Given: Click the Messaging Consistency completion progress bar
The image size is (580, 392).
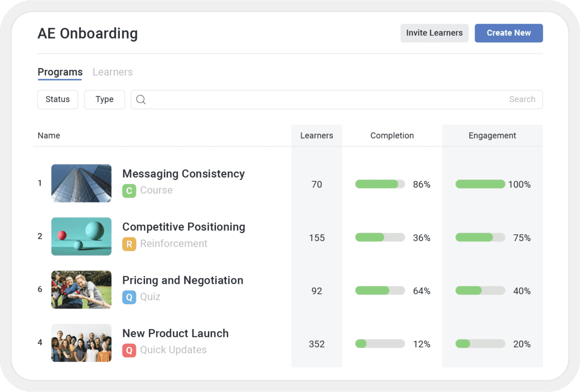Looking at the screenshot, I should (x=380, y=184).
